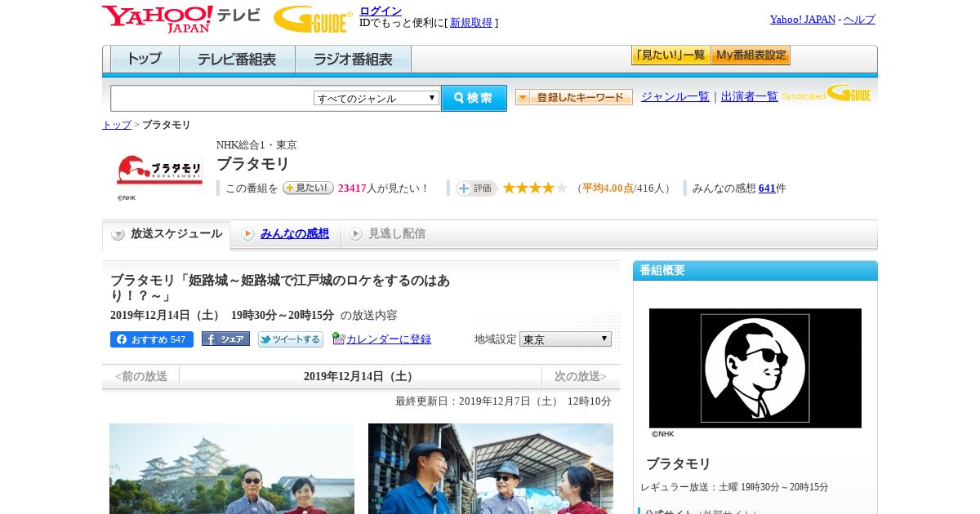This screenshot has width=980, height=514.
Task: Click the 新規取得 link
Action: pos(471,23)
